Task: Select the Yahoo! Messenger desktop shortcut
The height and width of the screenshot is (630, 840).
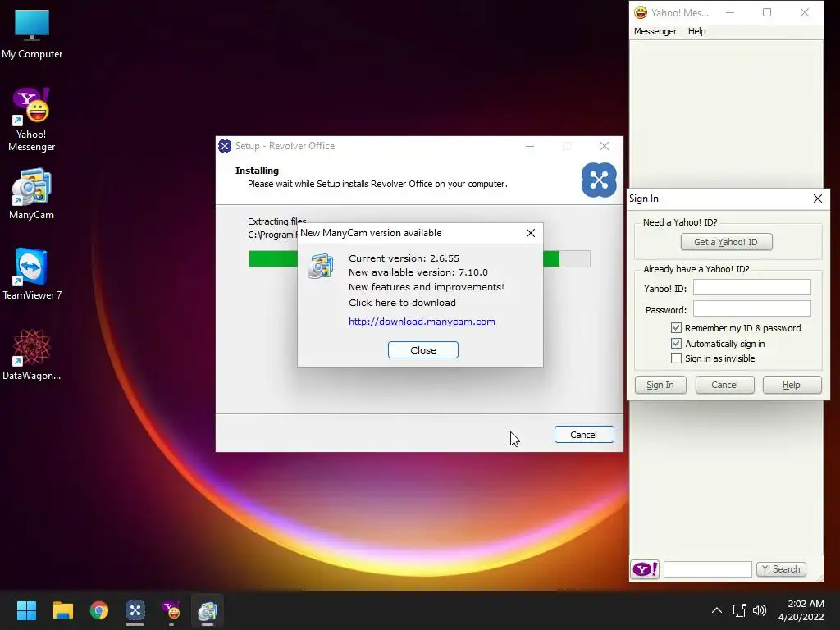Action: point(32,120)
